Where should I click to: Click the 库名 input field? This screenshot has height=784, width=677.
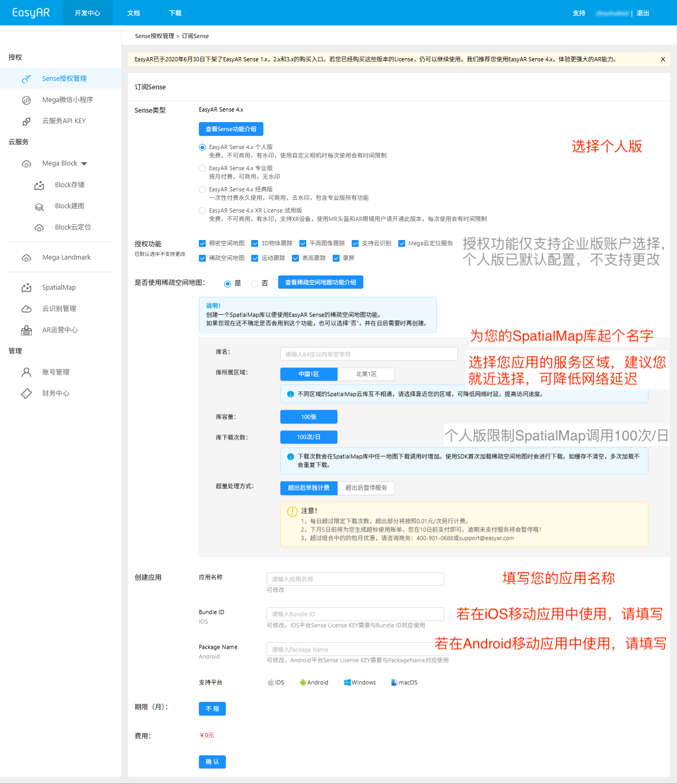(x=369, y=354)
